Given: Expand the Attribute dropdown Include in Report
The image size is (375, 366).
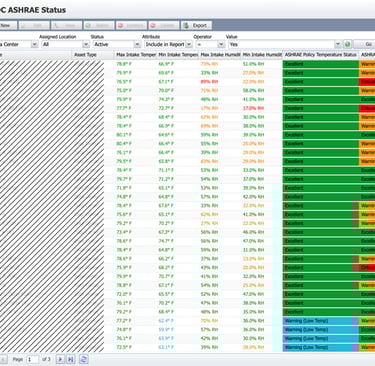Looking at the screenshot, I should point(189,44).
